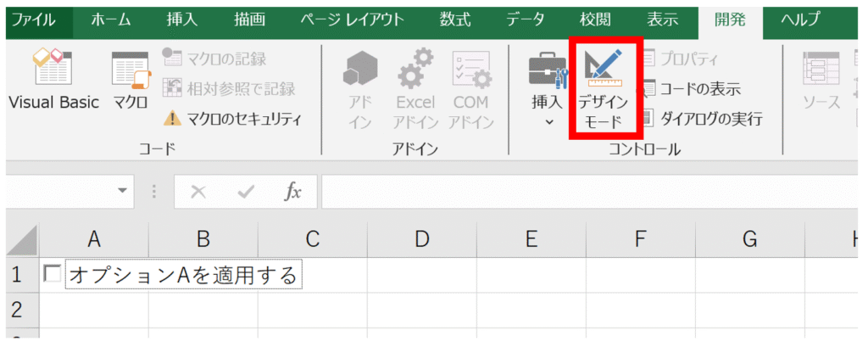868x347 pixels.
Task: Toggle デザイン モード
Action: tap(603, 89)
